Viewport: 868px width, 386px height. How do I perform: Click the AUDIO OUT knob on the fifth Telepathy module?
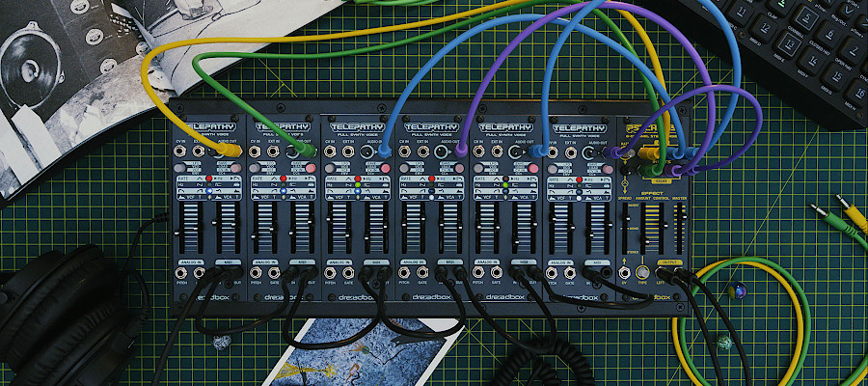pos(515,152)
